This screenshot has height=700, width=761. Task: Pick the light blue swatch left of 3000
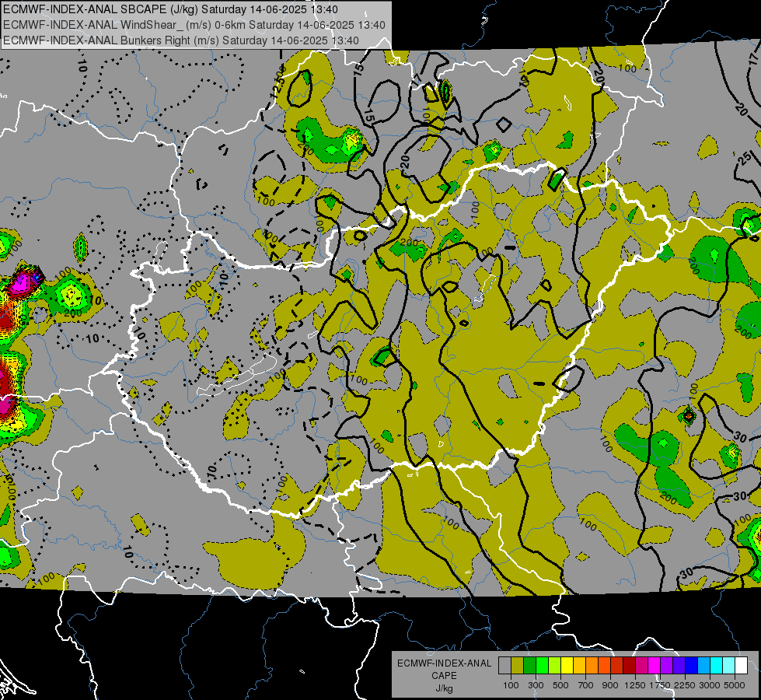[x=703, y=665]
